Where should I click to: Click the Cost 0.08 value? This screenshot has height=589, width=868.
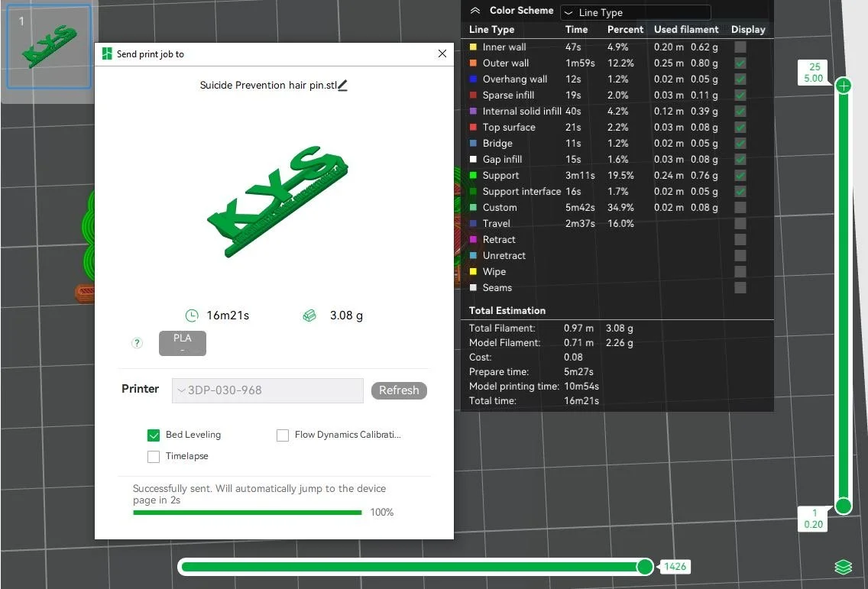(x=574, y=358)
